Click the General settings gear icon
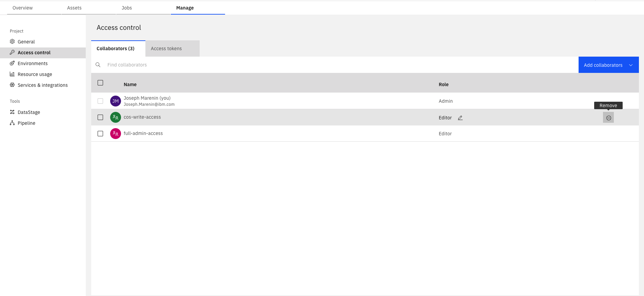Viewport: 644px width, 296px height. 12,42
